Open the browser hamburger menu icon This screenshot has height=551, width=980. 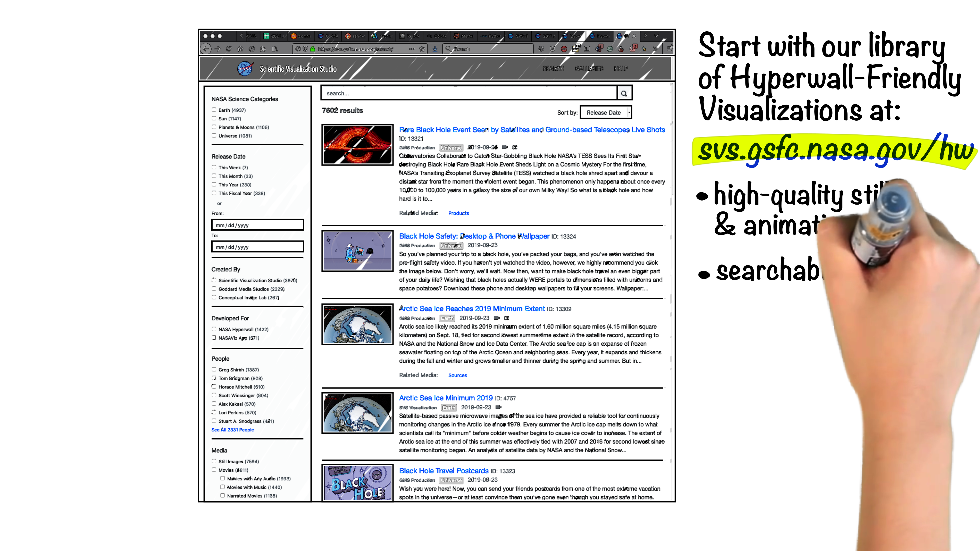click(670, 48)
